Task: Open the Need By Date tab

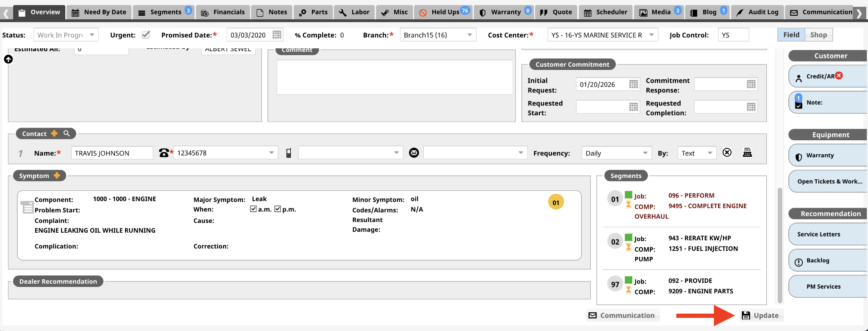Action: coord(99,12)
